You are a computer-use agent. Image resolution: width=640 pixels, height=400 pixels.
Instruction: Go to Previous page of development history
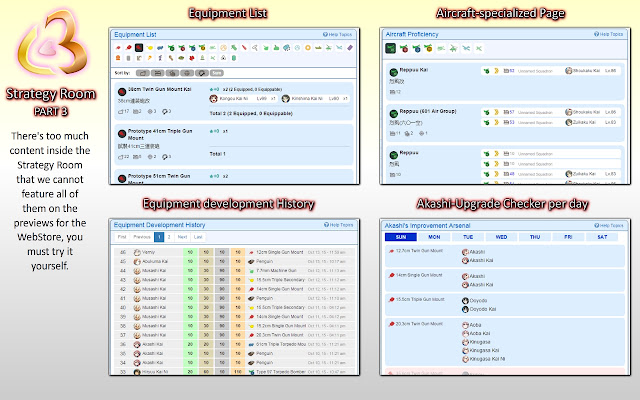[x=142, y=237]
